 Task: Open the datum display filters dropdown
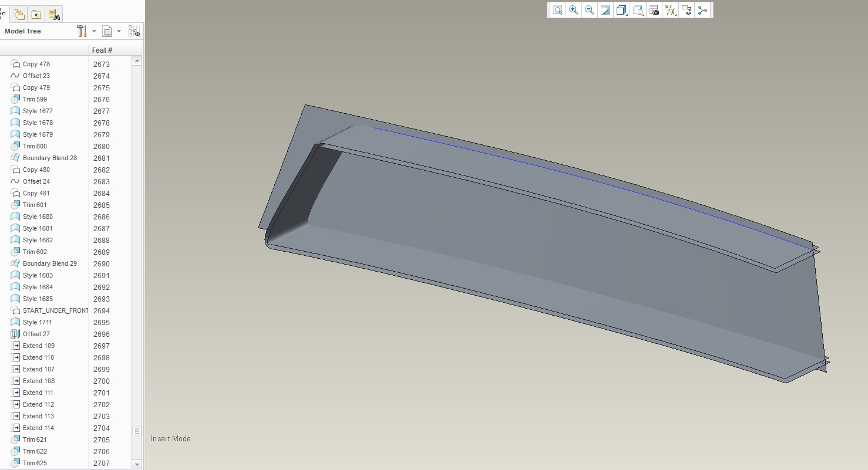[671, 10]
